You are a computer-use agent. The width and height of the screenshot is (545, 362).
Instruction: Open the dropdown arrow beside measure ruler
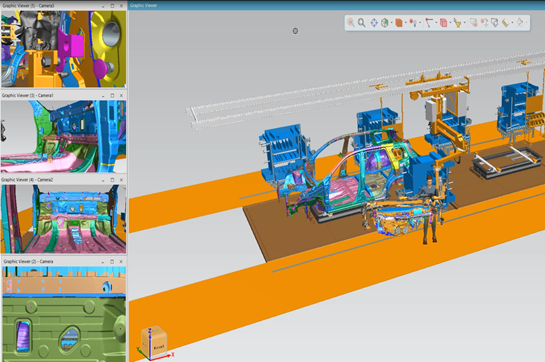(x=512, y=23)
